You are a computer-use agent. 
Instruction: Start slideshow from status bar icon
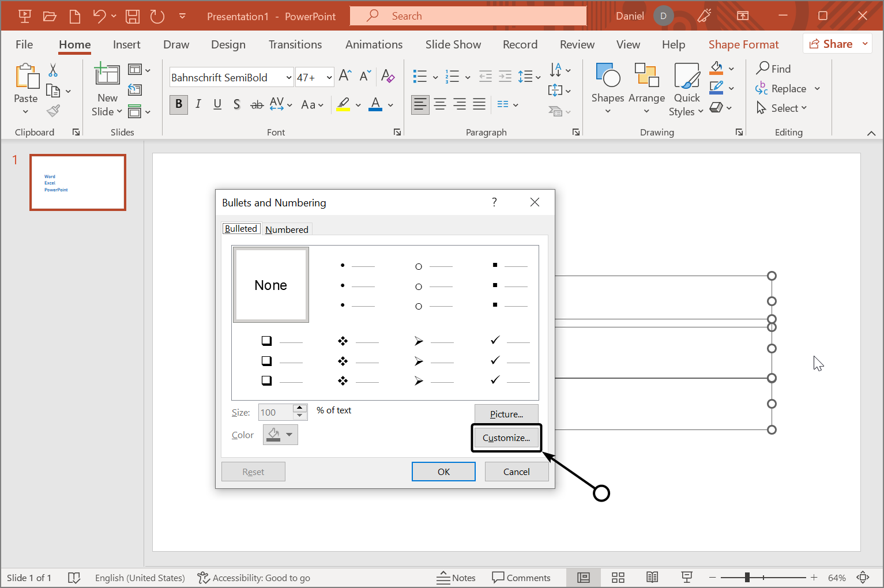[x=686, y=578]
